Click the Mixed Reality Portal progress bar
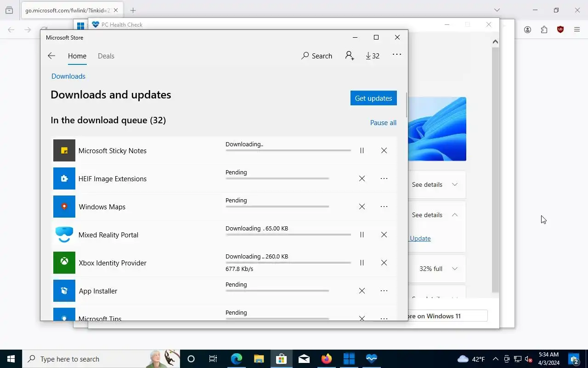 coord(288,235)
